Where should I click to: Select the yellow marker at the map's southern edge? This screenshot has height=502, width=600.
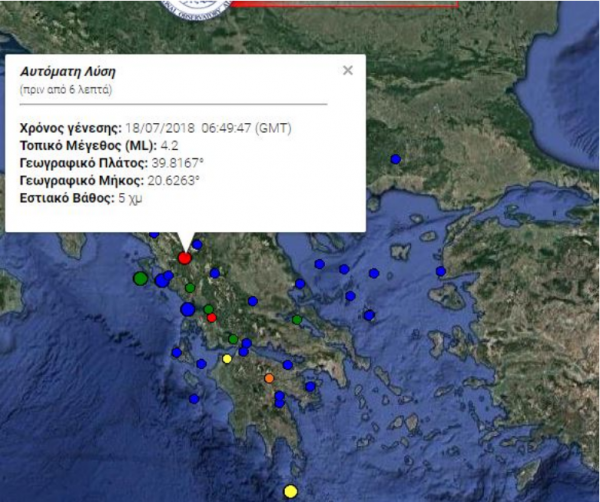(290, 490)
